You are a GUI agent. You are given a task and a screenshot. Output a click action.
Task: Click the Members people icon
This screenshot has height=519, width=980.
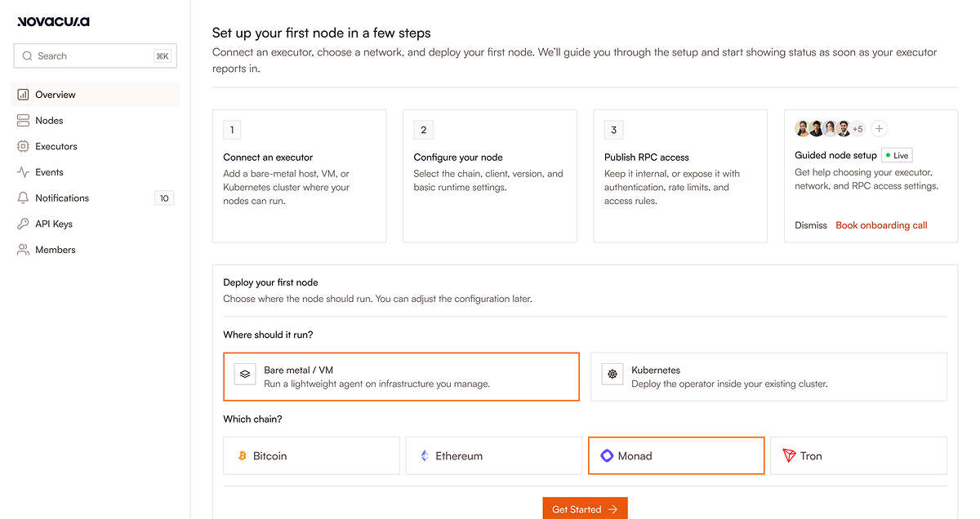coord(23,250)
